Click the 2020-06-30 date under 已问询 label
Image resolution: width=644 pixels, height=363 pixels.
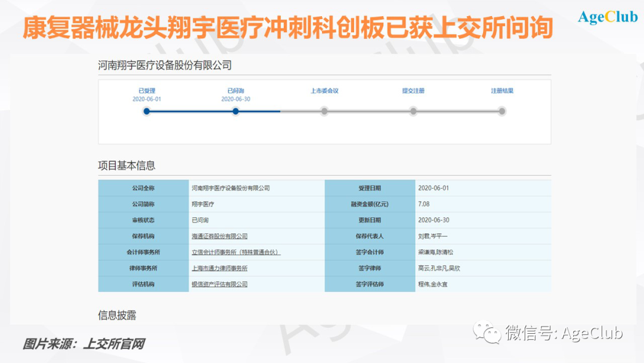pyautogui.click(x=236, y=99)
